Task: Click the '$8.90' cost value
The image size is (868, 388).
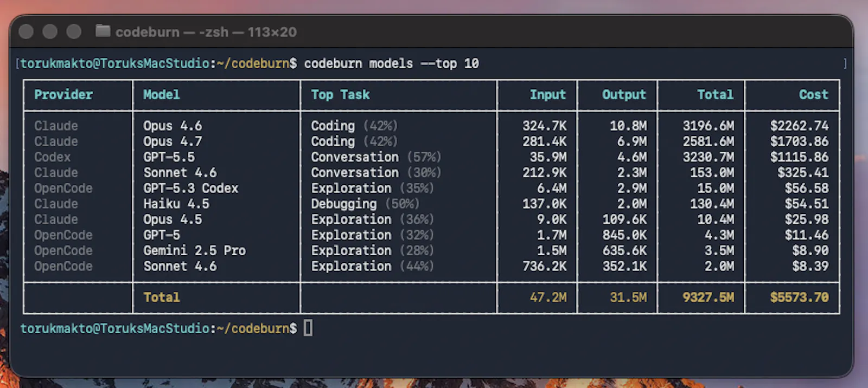Action: tap(810, 251)
